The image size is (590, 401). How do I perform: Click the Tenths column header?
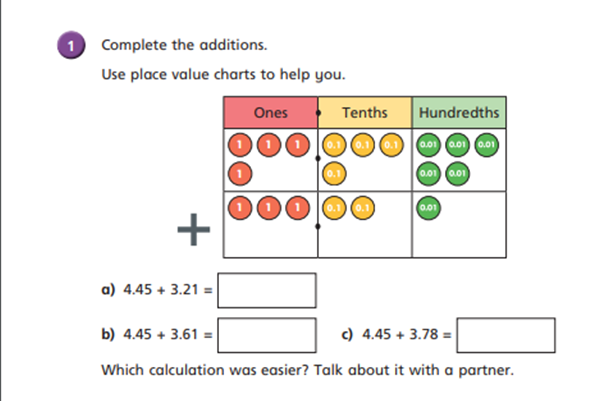coord(365,112)
